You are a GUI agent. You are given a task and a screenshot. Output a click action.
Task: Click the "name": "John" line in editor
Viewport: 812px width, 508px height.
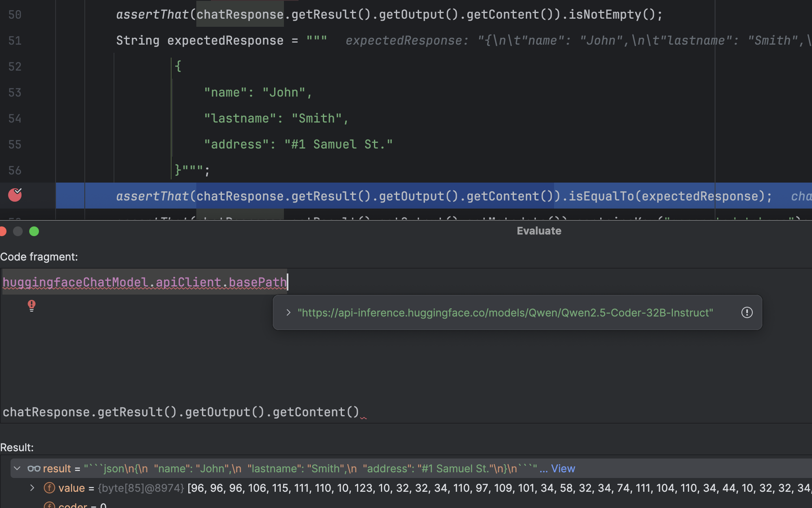(x=258, y=93)
